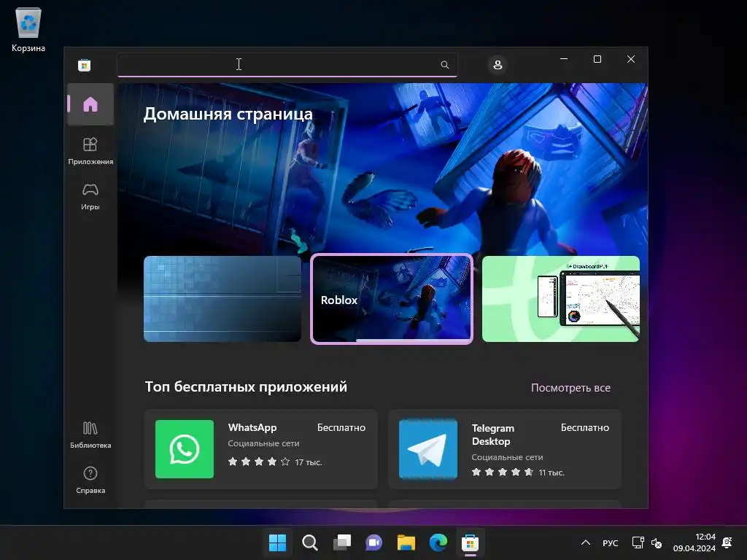
Task: Open the Home page in the sidebar
Action: coord(90,104)
